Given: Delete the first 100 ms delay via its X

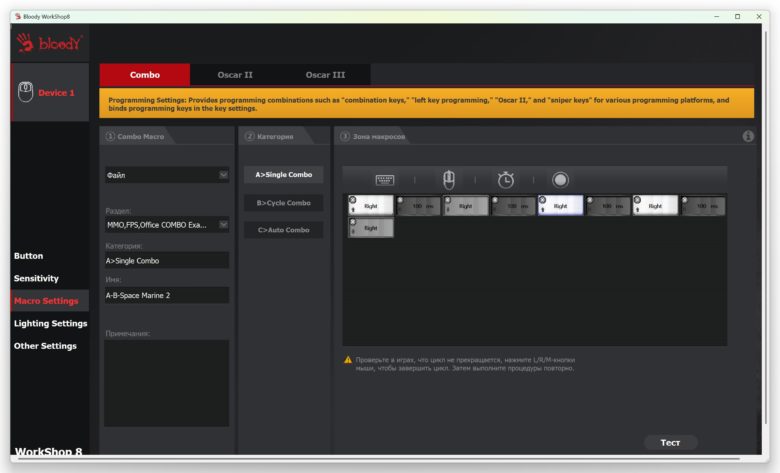Looking at the screenshot, I should coord(400,200).
